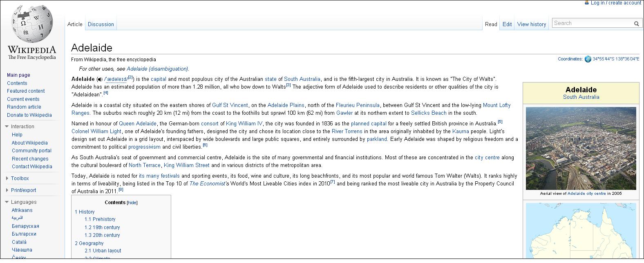This screenshot has width=644, height=263.
Task: Select the Read tab
Action: tap(491, 25)
